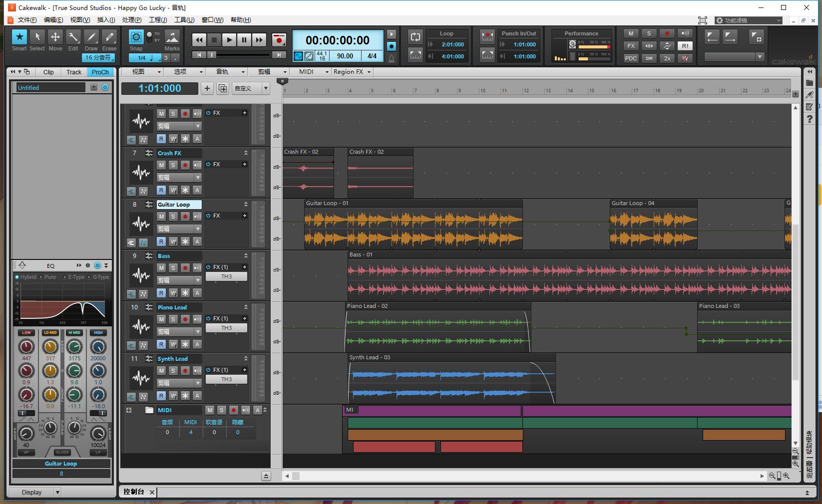Activate the Draw tool

tap(91, 37)
